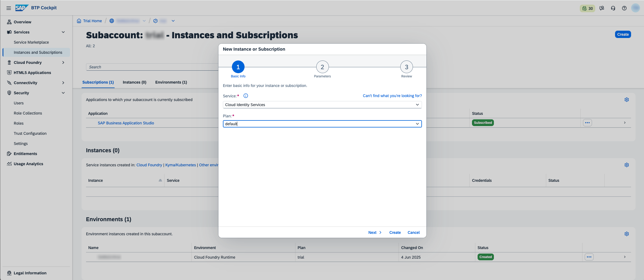Collapse the Security navigation section
This screenshot has width=644, height=280.
pyautogui.click(x=63, y=93)
